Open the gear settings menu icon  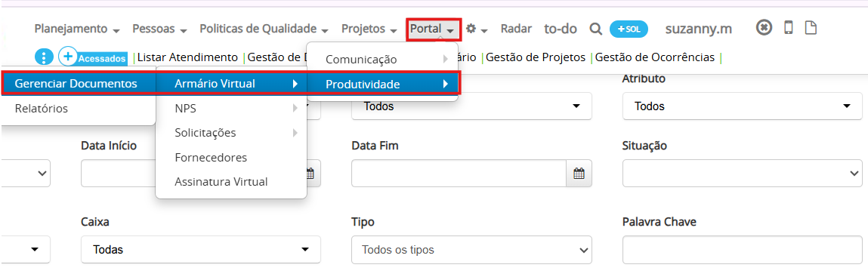pyautogui.click(x=475, y=29)
